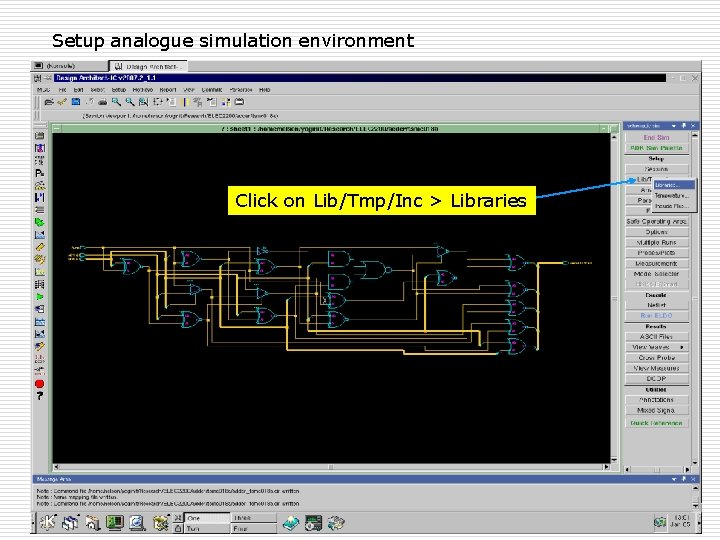Click the Check sheet toolbar icon
The width and height of the screenshot is (720, 540).
(62, 102)
